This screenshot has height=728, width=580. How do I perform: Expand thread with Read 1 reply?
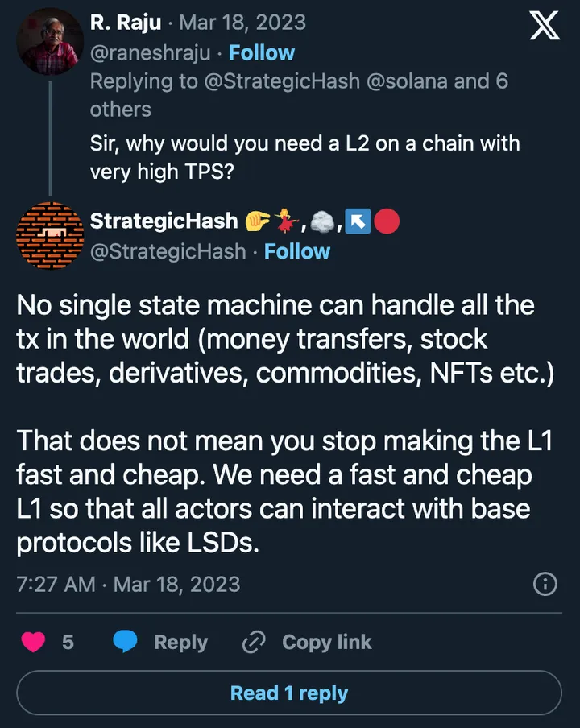(x=289, y=693)
